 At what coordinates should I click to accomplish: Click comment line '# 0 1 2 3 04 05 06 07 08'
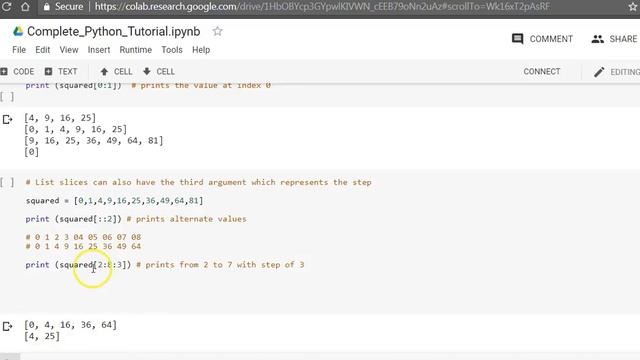coord(83,237)
